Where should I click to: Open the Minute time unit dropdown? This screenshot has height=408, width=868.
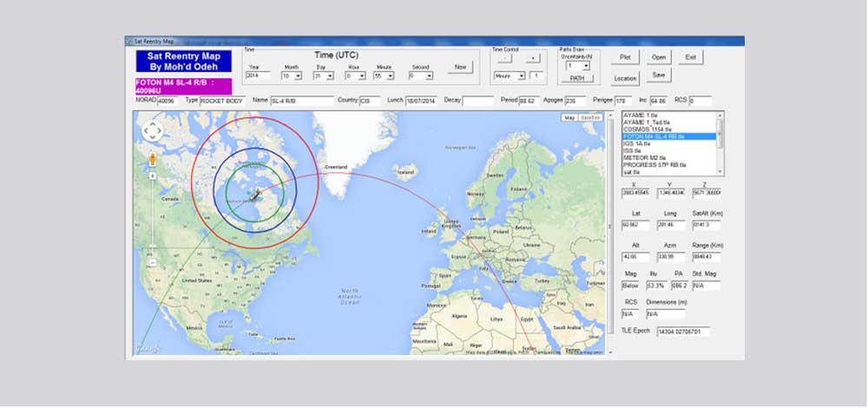pyautogui.click(x=521, y=76)
